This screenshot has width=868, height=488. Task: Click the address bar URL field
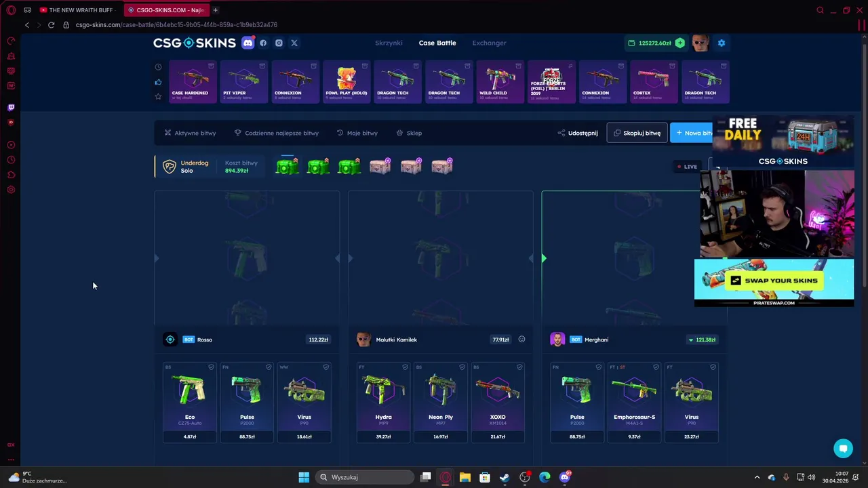point(176,24)
